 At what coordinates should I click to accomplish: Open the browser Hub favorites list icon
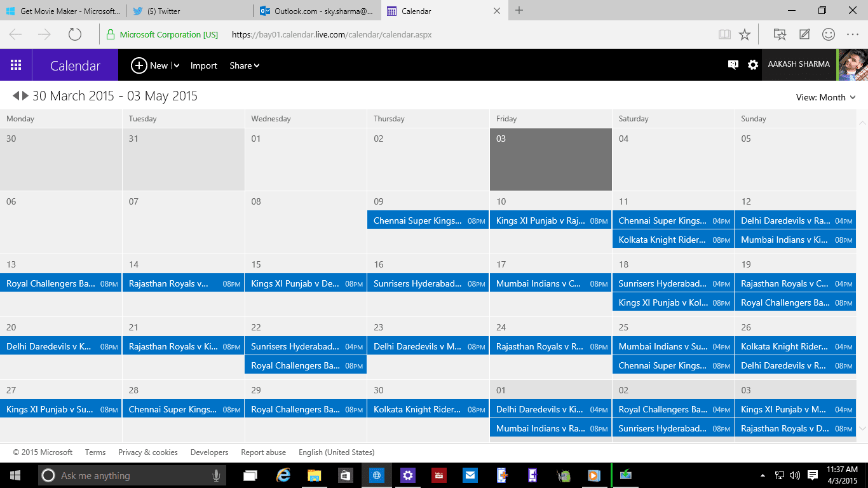[780, 34]
